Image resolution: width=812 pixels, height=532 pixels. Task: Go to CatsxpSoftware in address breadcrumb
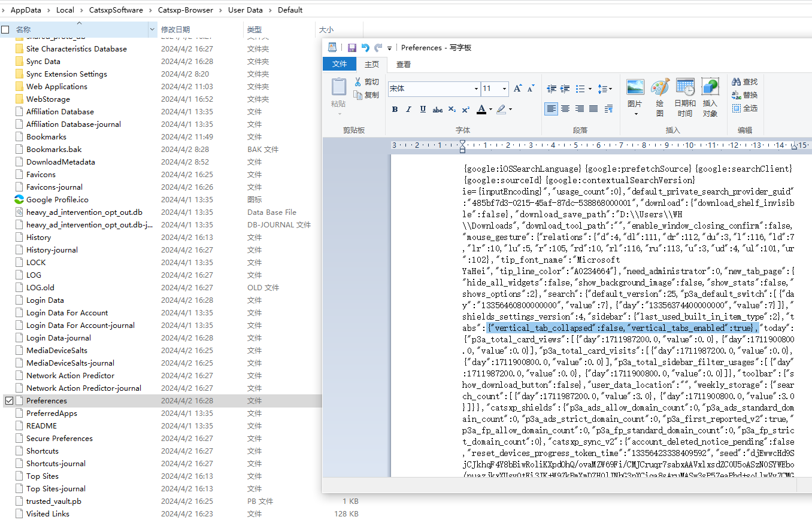(117, 10)
